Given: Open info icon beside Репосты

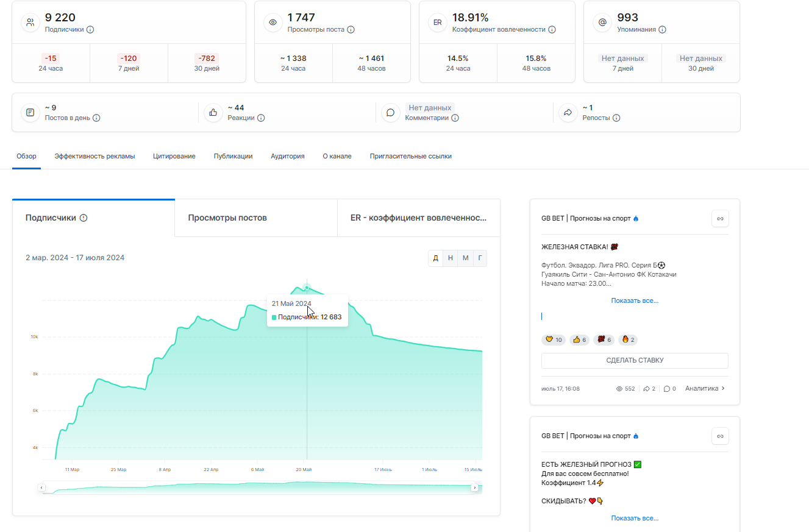Looking at the screenshot, I should pos(616,118).
